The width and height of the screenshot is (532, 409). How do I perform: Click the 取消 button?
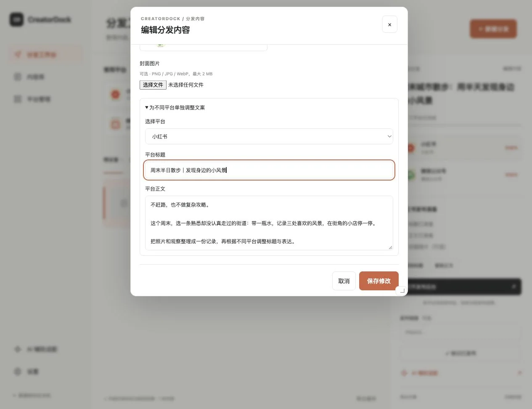pyautogui.click(x=344, y=281)
